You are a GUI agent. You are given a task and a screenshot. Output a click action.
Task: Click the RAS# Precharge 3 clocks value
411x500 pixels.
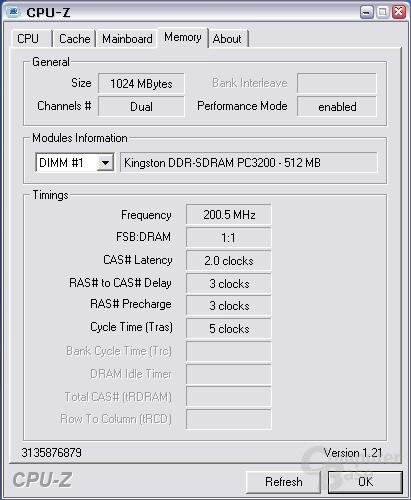(x=229, y=306)
